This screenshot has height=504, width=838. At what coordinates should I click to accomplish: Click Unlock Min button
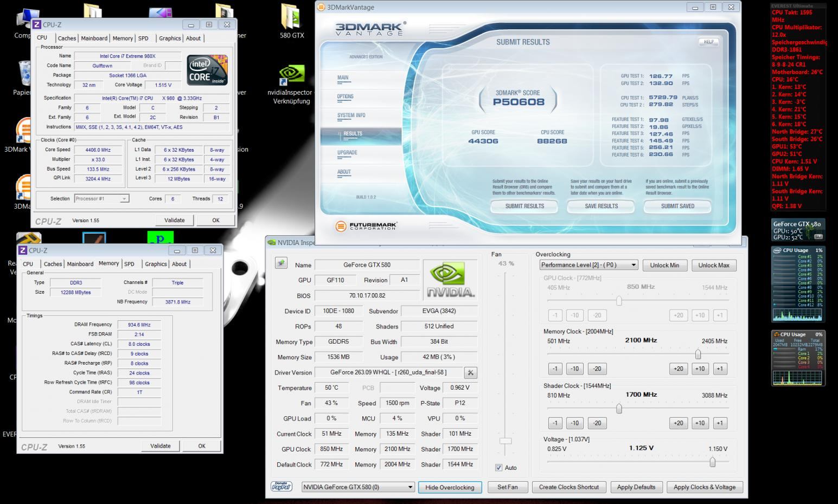(664, 265)
